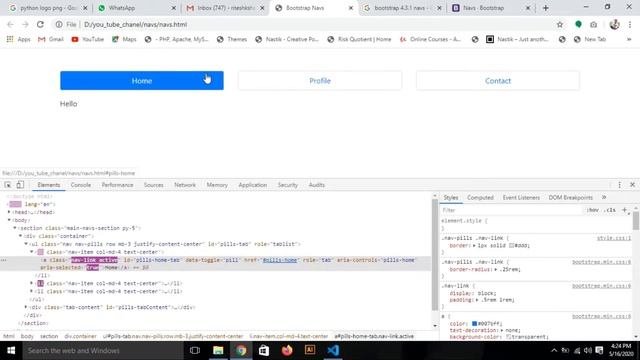Screen dimensions: 640x360
Task: Reload the page with the refresh icon
Action: 40,24
